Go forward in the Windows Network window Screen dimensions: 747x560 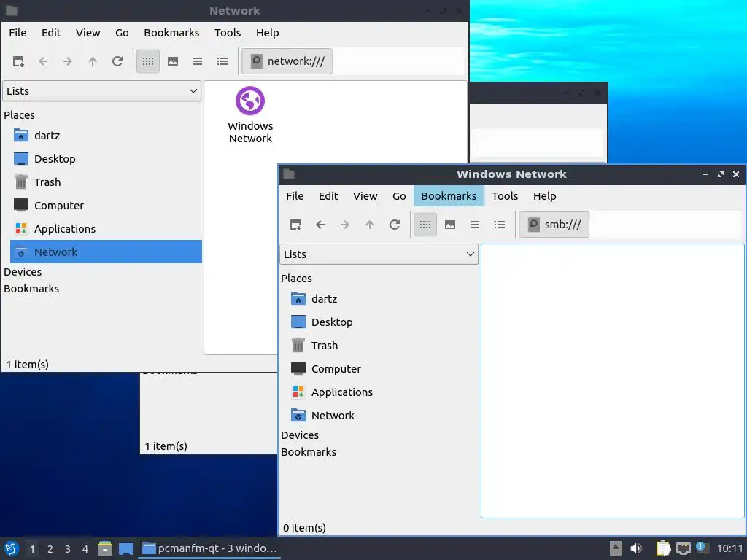(x=345, y=225)
